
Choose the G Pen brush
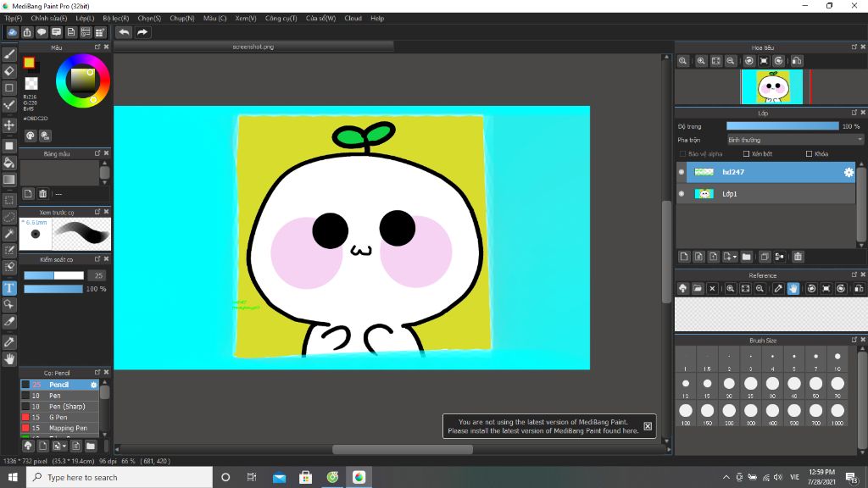58,417
